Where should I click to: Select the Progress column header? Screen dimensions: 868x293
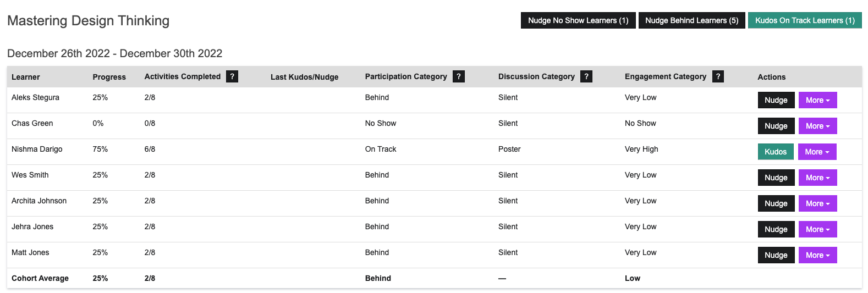point(109,77)
